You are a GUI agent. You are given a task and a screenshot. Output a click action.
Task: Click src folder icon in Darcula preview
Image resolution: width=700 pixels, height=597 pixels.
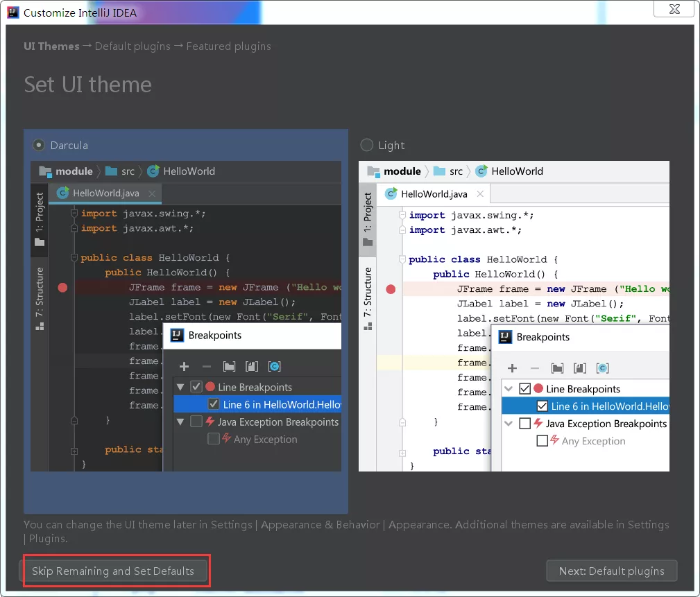[x=111, y=171]
